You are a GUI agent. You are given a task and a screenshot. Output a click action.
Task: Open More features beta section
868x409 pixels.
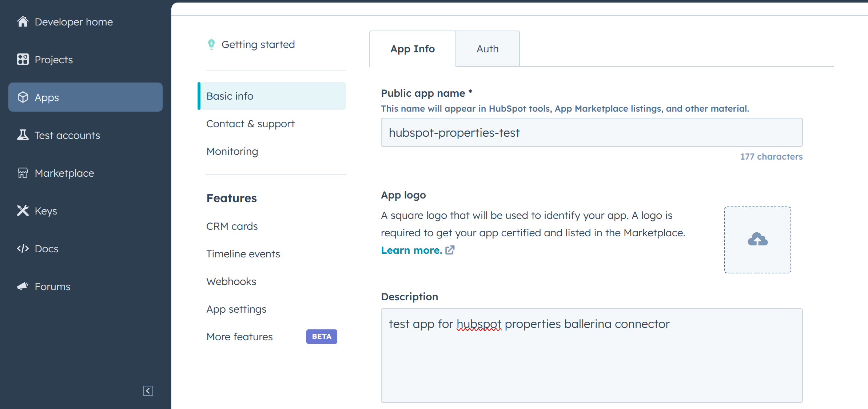(x=239, y=337)
